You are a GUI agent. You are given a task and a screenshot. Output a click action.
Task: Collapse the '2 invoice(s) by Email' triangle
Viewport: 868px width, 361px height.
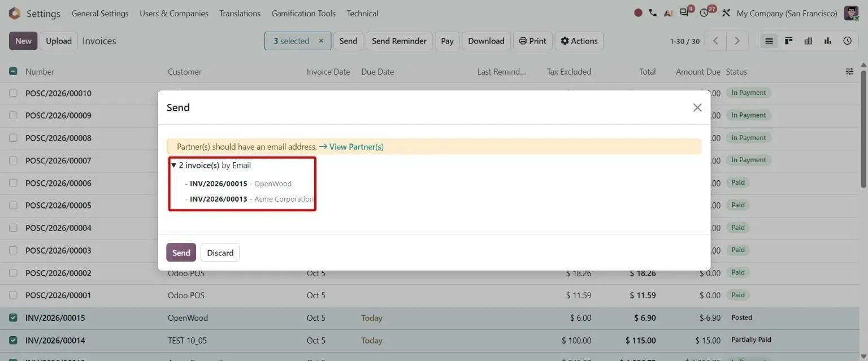pos(173,166)
